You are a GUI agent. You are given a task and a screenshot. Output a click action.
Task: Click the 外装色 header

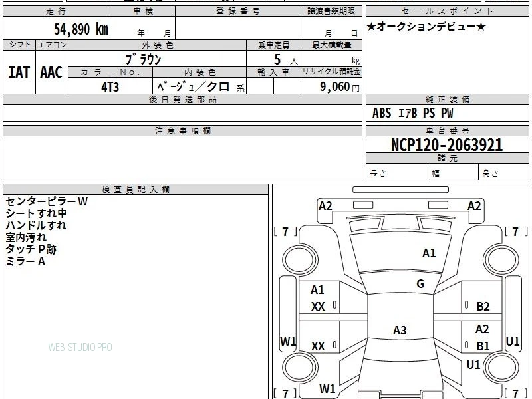[x=158, y=45]
